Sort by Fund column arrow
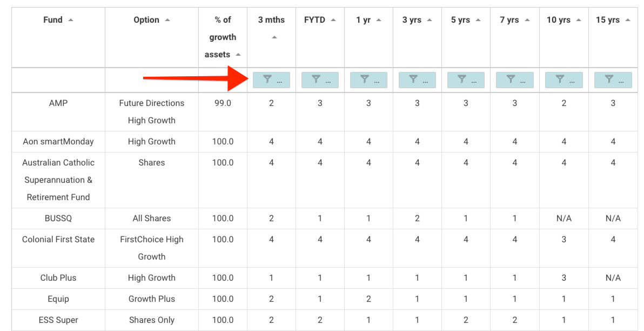 (71, 20)
